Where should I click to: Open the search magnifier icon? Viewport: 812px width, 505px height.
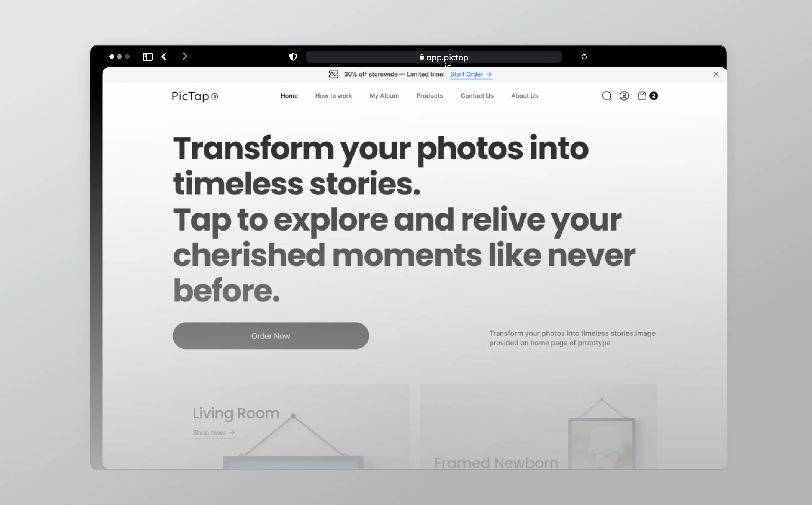[607, 96]
